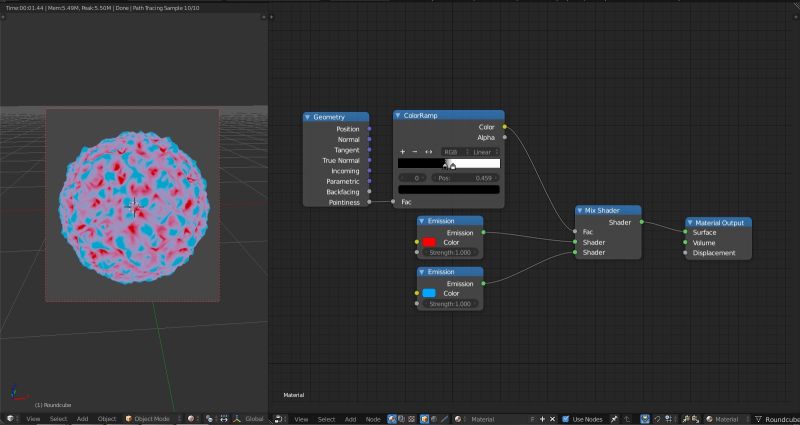Open the node editor Add menu
This screenshot has height=425, width=800.
point(351,419)
